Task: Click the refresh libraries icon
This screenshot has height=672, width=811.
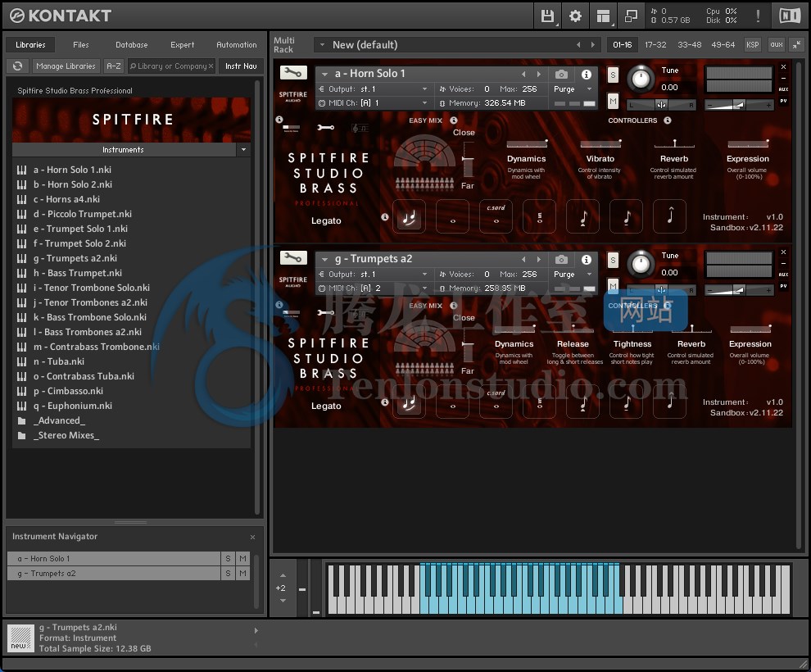Action: tap(18, 66)
